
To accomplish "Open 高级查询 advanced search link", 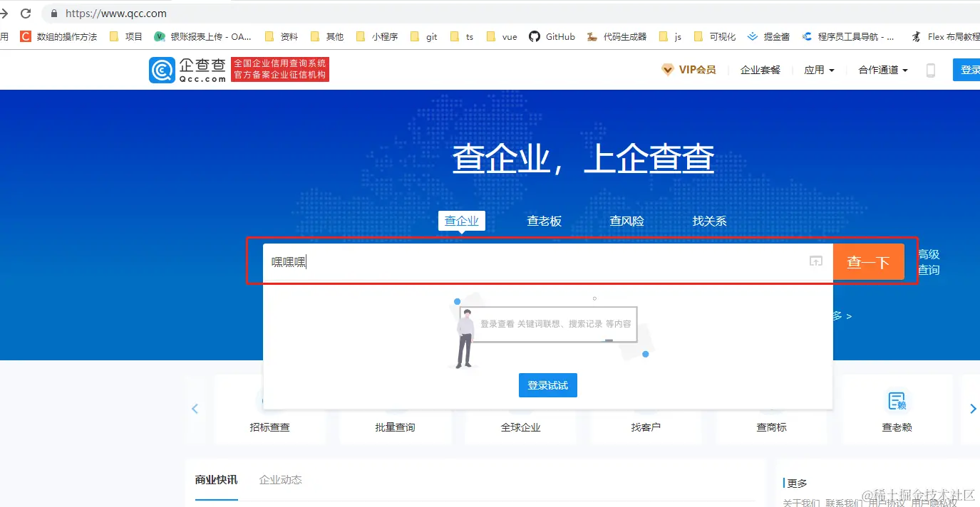I will point(929,262).
